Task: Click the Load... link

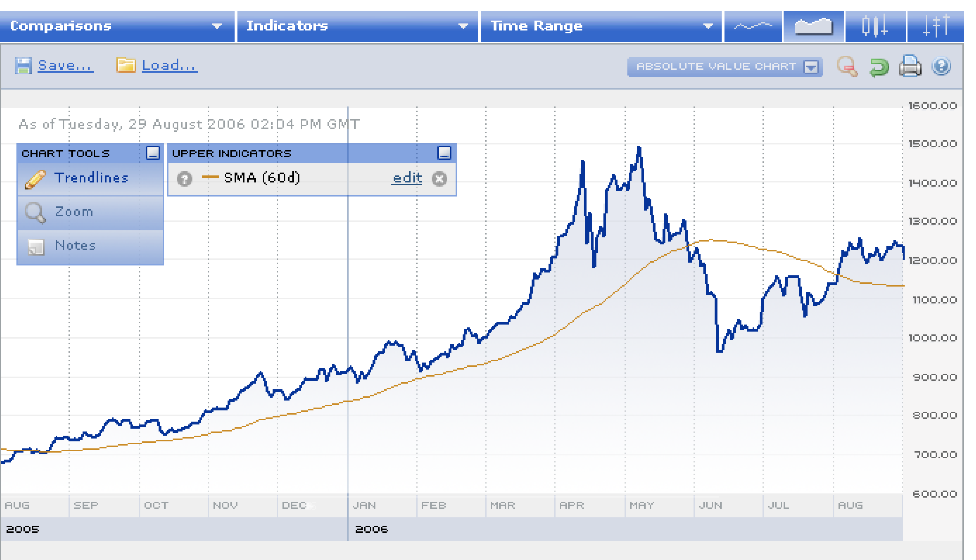Action: coord(169,66)
